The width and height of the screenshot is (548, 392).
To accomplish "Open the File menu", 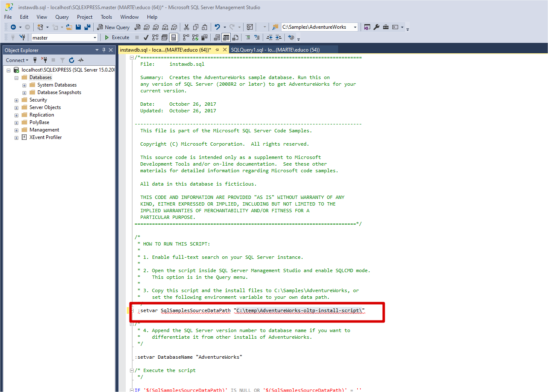I will [x=8, y=17].
